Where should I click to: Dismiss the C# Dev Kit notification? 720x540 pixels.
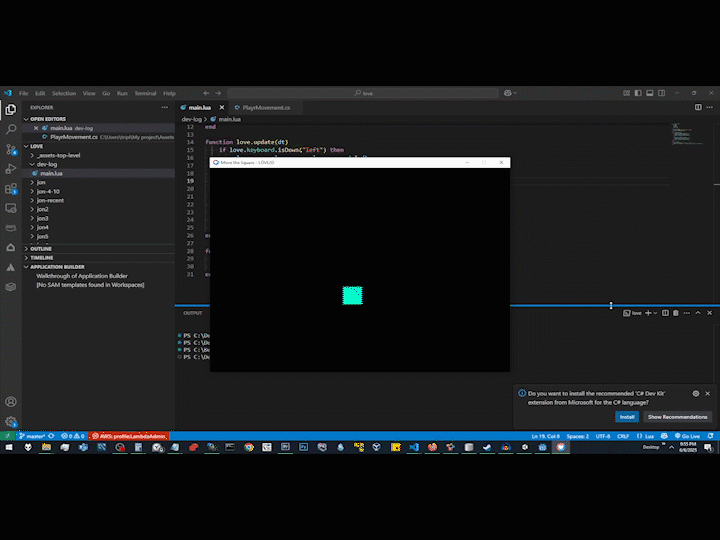pyautogui.click(x=708, y=394)
